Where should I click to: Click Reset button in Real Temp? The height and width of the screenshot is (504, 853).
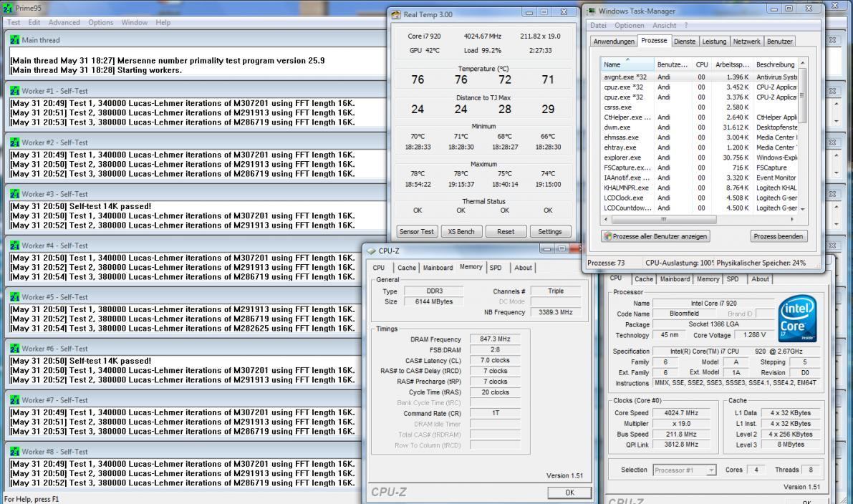click(506, 232)
